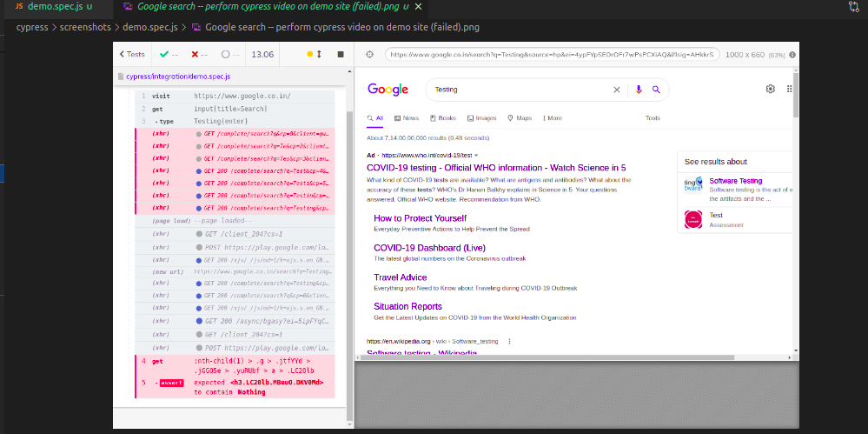This screenshot has height=434, width=868.
Task: Toggle the auto-scrolling arrows icon
Action: point(319,54)
